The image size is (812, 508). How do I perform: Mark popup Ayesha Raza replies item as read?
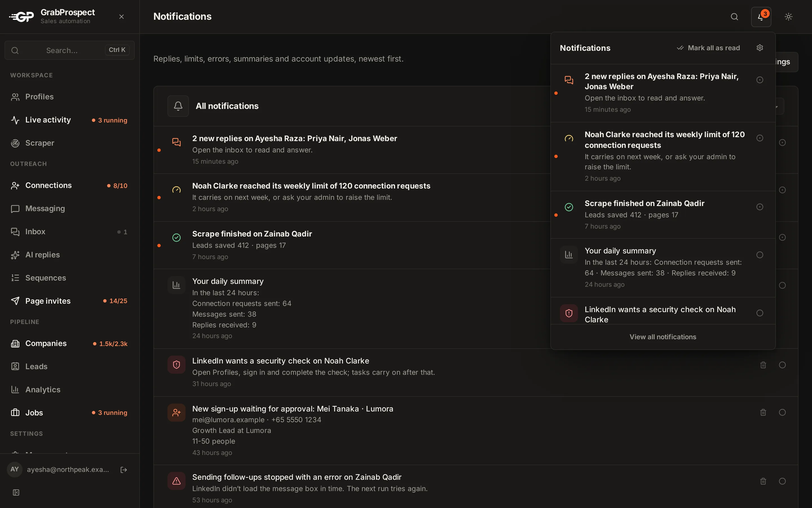[760, 80]
